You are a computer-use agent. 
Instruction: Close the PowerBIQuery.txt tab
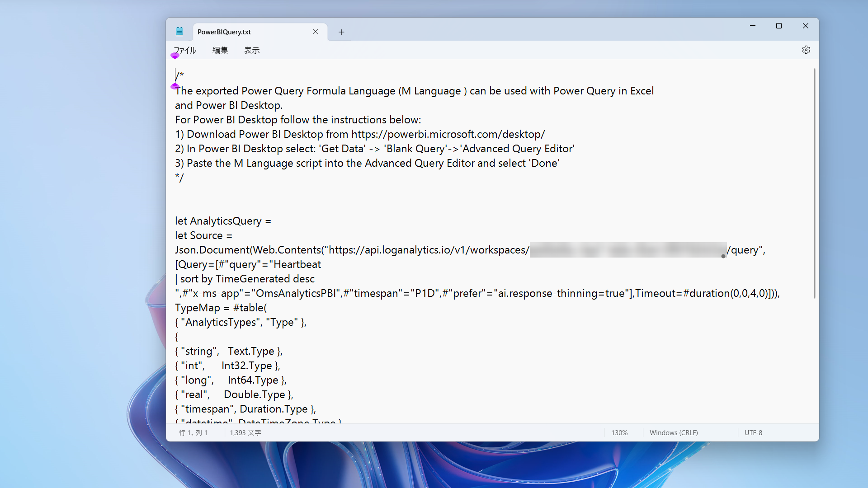316,32
